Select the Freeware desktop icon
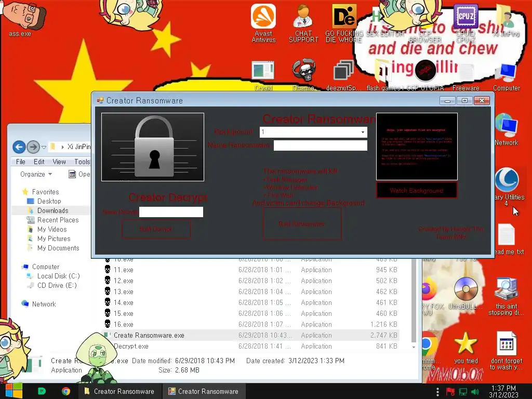Screen dimensions: 532x399 pos(466,76)
